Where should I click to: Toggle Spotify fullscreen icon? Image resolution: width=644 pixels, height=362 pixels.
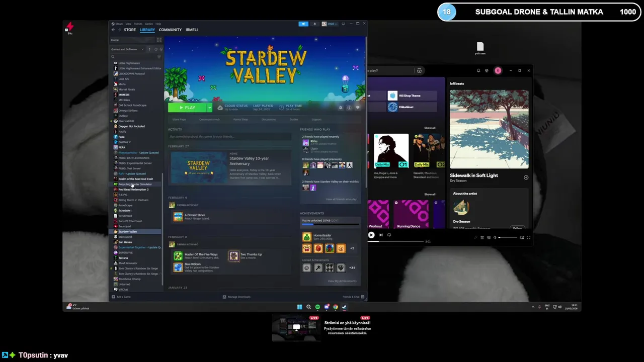[528, 237]
